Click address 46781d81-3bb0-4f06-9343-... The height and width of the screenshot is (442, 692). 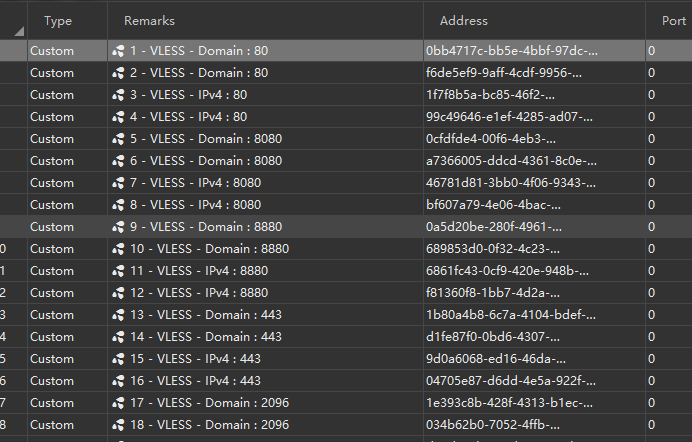pyautogui.click(x=511, y=183)
